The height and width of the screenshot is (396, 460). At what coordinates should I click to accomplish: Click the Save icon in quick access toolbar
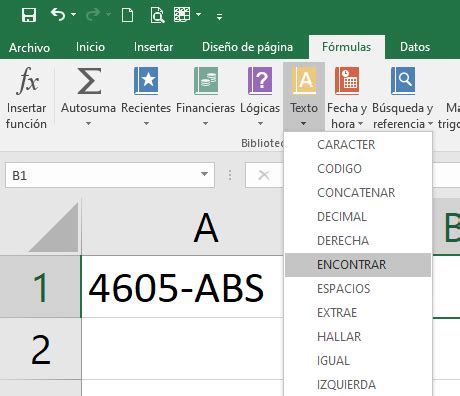tap(29, 15)
